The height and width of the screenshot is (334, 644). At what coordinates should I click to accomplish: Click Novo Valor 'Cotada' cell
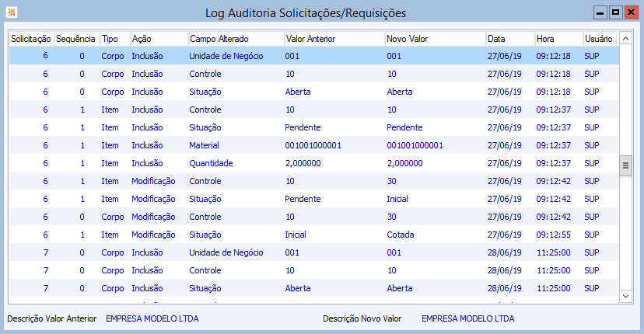point(401,235)
